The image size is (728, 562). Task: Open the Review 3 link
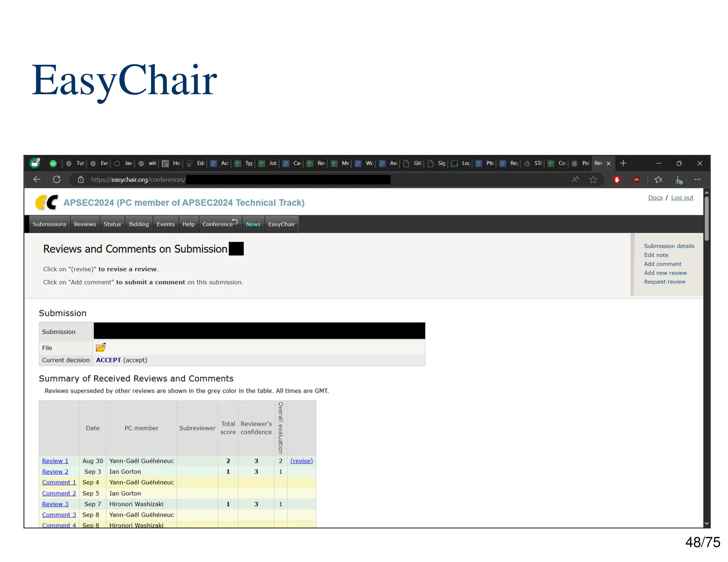55,504
